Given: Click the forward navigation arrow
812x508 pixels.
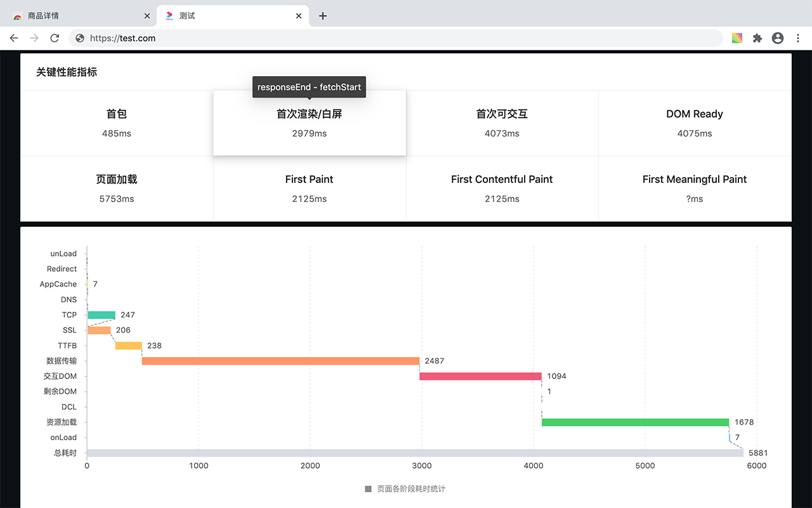Looking at the screenshot, I should pos(34,38).
